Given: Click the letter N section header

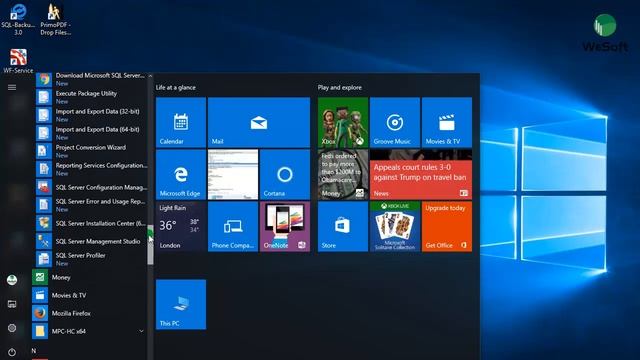Looking at the screenshot, I should pos(34,351).
